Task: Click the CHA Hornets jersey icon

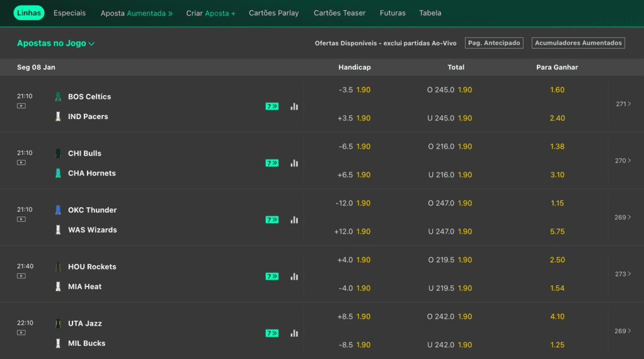Action: (x=58, y=173)
